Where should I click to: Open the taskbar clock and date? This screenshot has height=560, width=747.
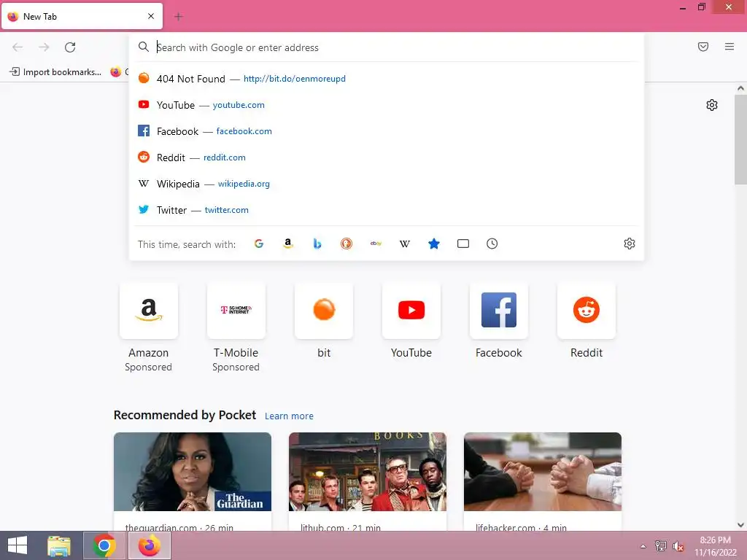click(716, 546)
